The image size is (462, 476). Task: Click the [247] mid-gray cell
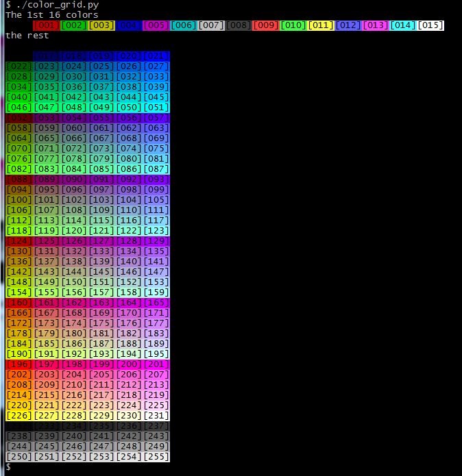pos(101,447)
